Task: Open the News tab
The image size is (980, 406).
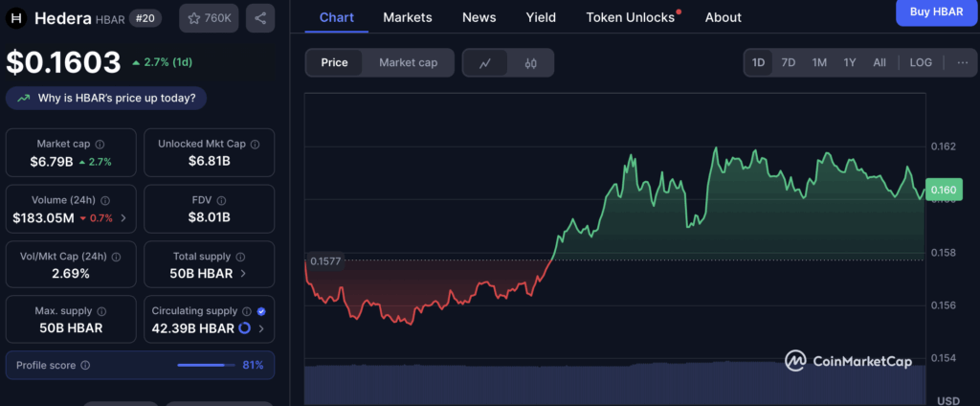Action: point(479,17)
